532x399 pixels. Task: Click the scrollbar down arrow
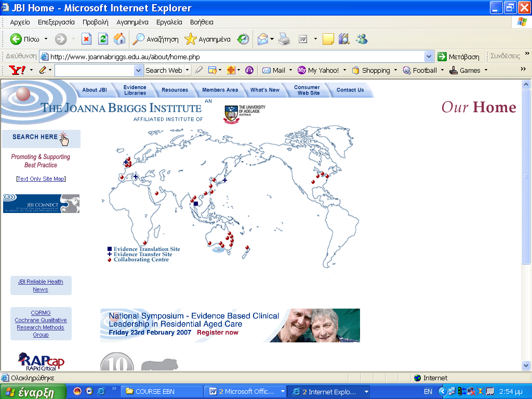point(526,365)
